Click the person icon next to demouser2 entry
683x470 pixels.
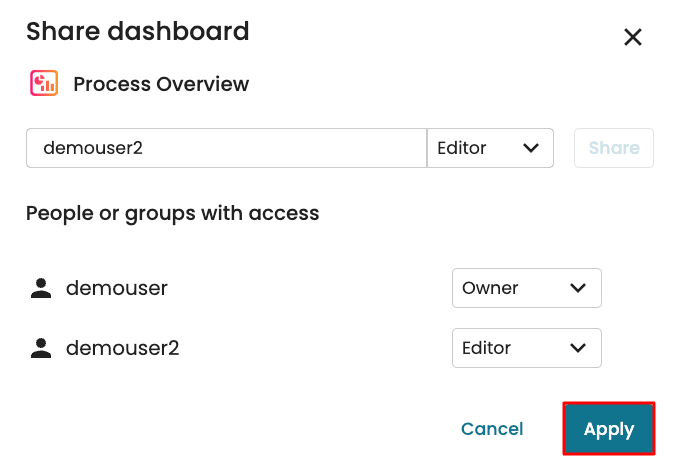tap(40, 349)
